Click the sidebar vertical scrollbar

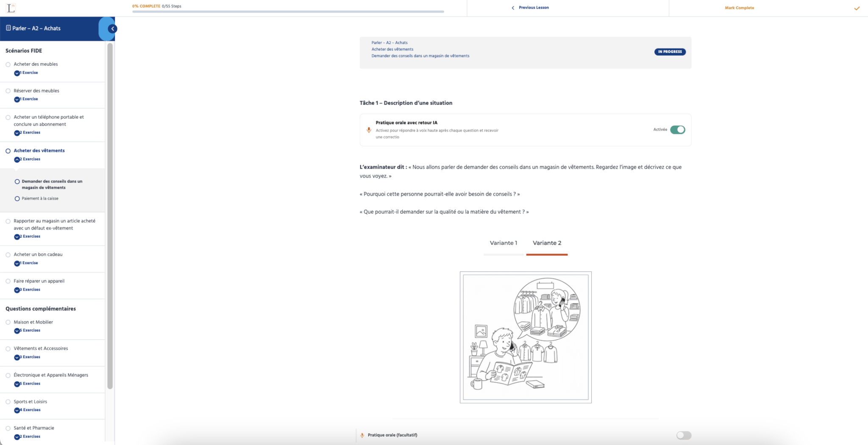pos(110,216)
